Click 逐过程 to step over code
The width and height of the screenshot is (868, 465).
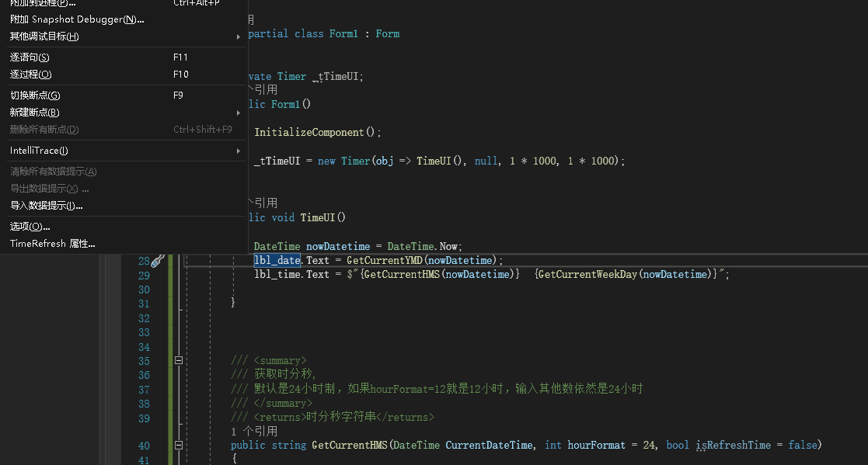(30, 74)
